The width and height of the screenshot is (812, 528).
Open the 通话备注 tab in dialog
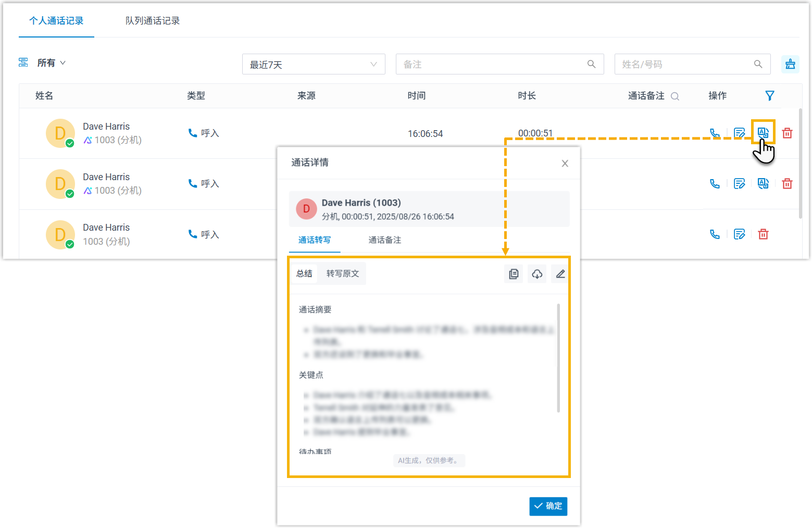384,240
